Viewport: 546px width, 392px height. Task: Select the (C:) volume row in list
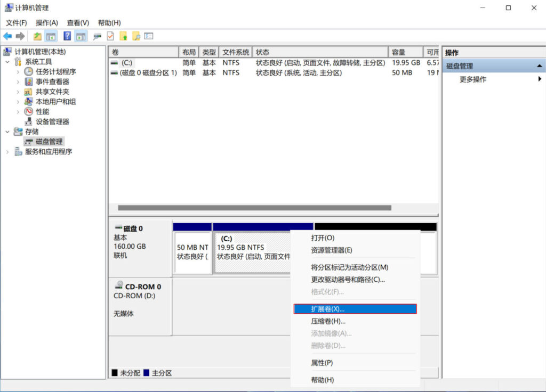[x=274, y=63]
